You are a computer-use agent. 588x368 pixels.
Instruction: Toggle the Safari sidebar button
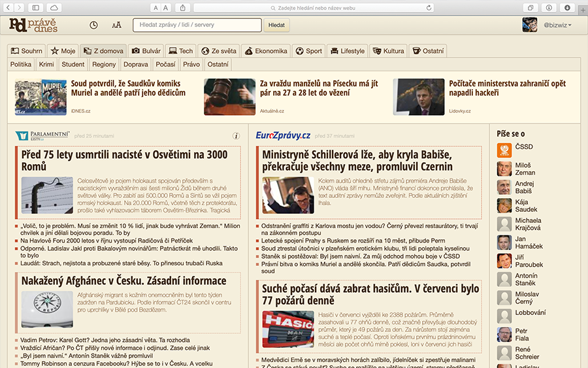pos(35,8)
